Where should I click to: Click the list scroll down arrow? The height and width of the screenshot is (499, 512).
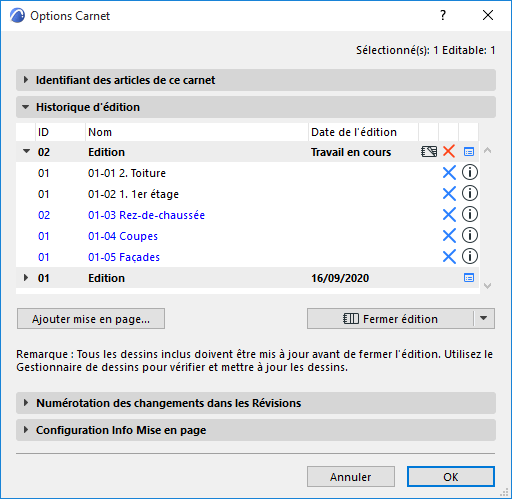click(487, 286)
